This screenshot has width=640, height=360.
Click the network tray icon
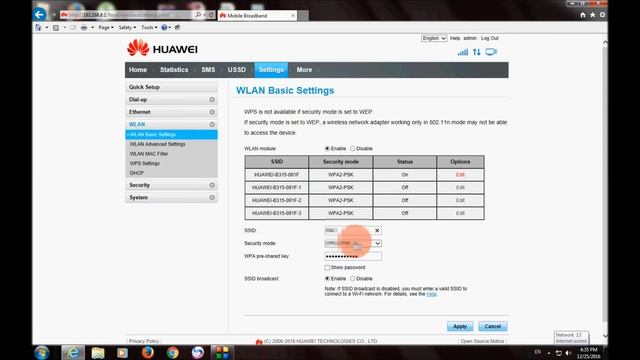[559, 353]
